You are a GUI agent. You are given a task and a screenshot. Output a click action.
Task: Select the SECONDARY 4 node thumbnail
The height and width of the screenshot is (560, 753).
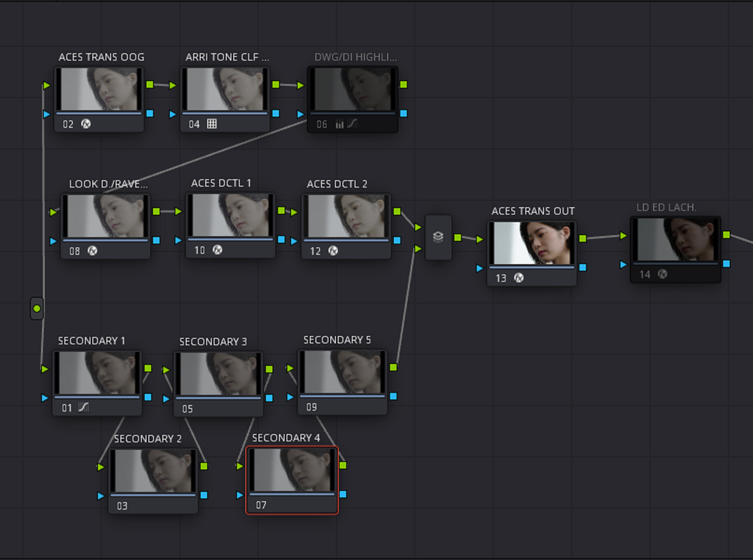click(292, 470)
